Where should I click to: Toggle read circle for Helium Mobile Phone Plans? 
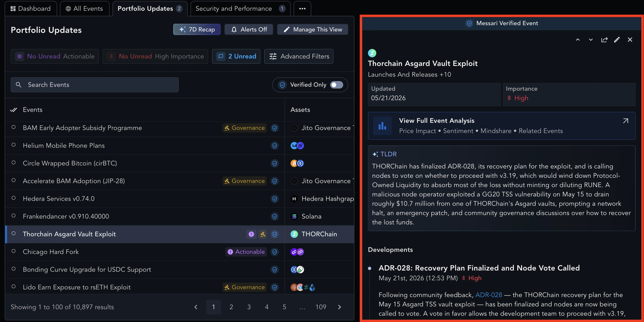[14, 145]
